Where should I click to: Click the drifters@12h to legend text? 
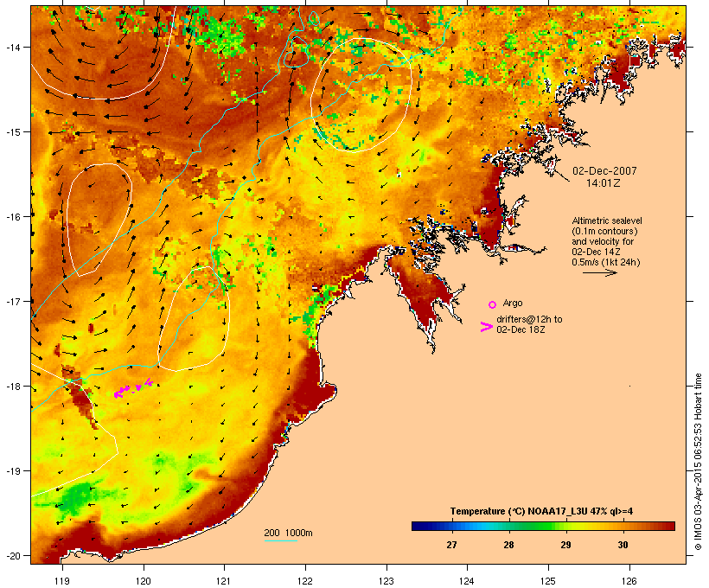[529, 319]
